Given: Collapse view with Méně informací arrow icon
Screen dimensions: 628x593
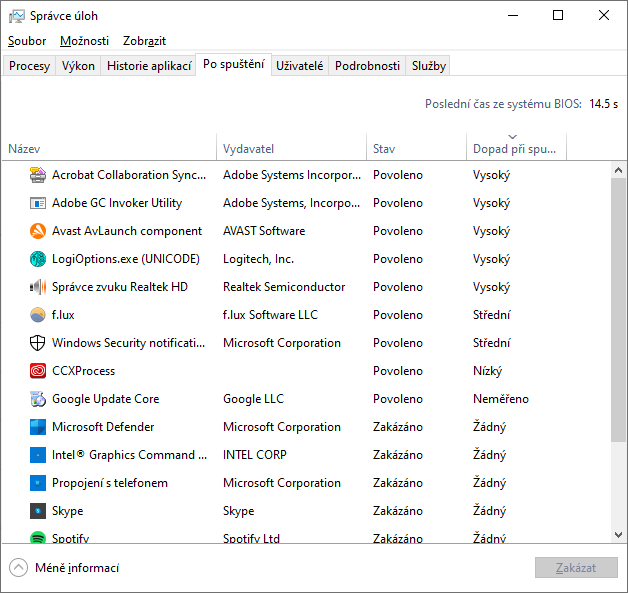Looking at the screenshot, I should pyautogui.click(x=18, y=568).
